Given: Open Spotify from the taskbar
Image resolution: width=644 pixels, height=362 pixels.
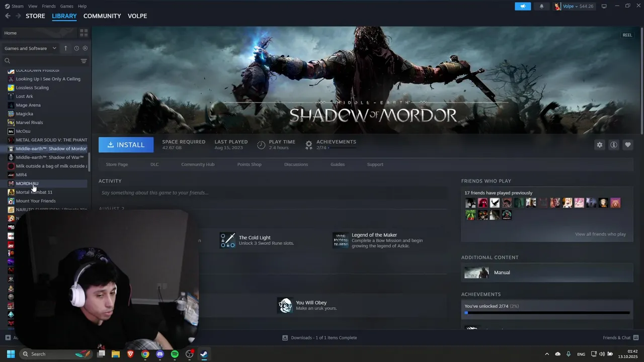Looking at the screenshot, I should 175,354.
